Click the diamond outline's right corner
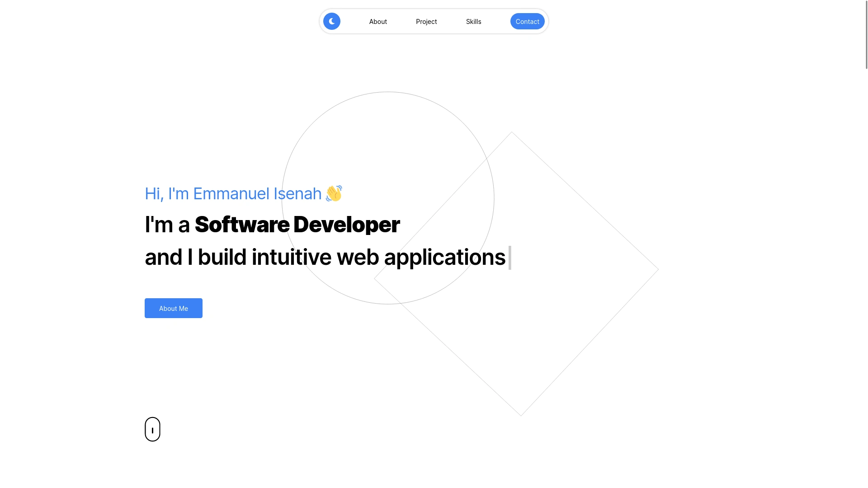This screenshot has height=488, width=868. [x=658, y=269]
